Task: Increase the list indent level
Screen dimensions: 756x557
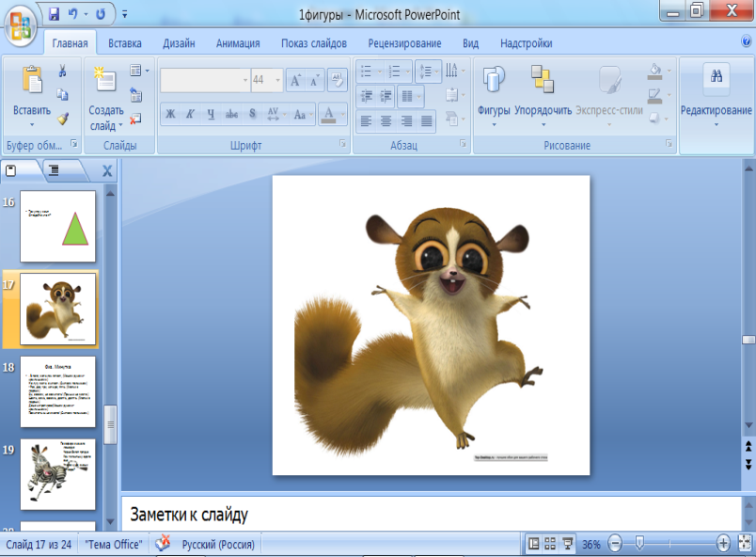Action: tap(386, 96)
